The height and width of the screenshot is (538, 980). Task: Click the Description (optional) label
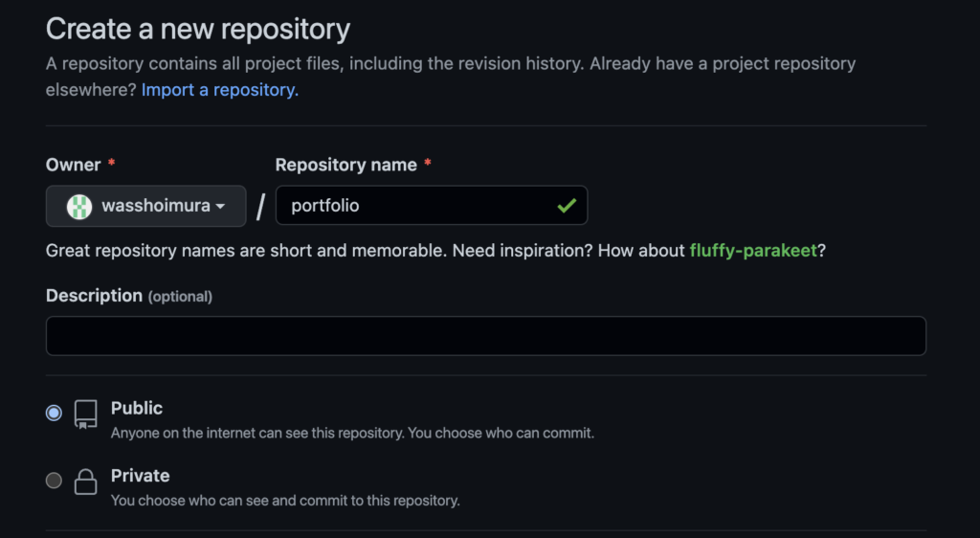(x=129, y=296)
